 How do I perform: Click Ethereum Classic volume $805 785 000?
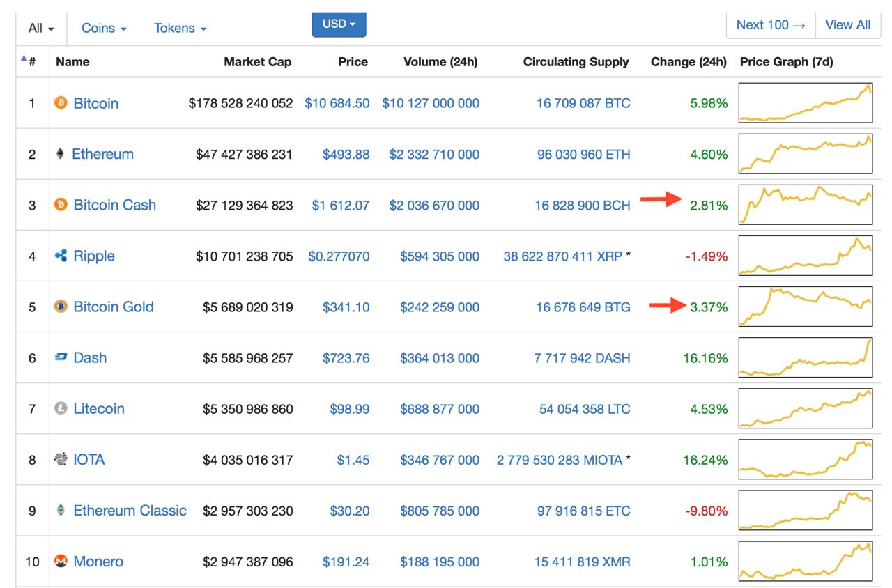440,510
